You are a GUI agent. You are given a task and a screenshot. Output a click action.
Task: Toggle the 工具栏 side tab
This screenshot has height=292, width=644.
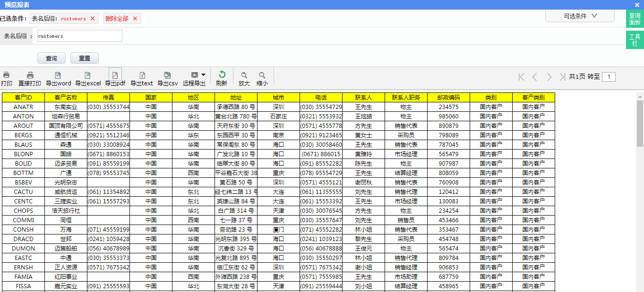pyautogui.click(x=635, y=40)
